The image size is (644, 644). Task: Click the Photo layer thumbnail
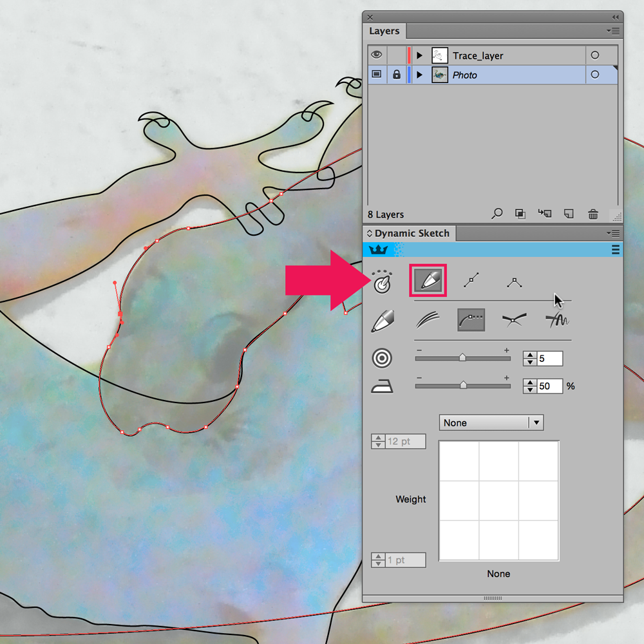click(x=439, y=75)
